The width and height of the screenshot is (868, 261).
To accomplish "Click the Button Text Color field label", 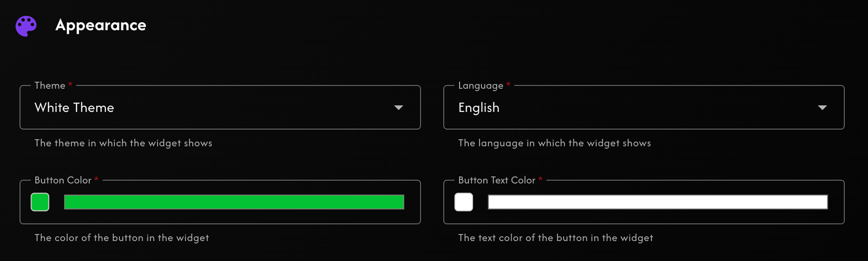I will [x=497, y=180].
